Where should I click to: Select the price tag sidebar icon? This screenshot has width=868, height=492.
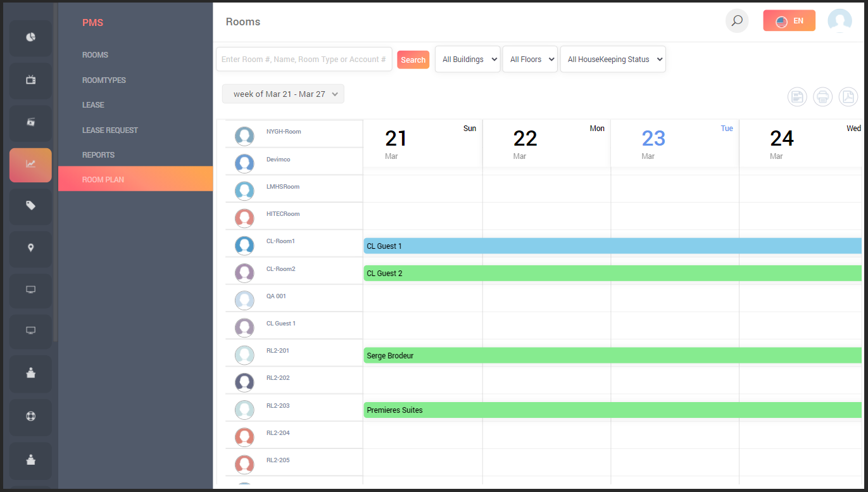(x=30, y=206)
